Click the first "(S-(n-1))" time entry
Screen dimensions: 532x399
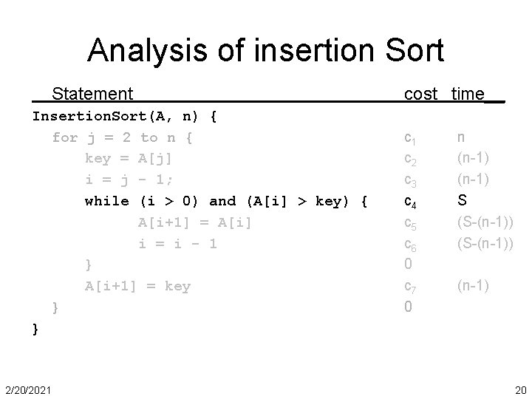(x=484, y=222)
